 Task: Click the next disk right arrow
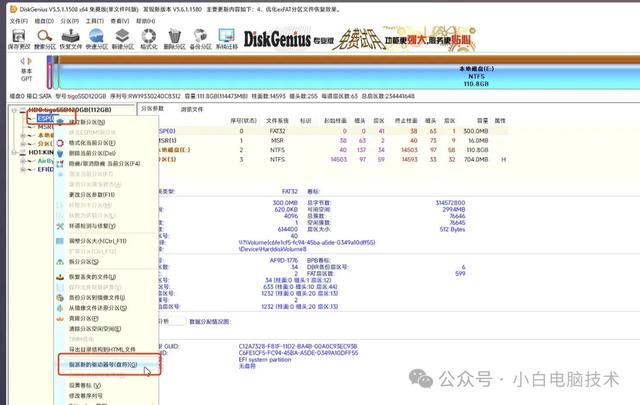tap(29, 61)
